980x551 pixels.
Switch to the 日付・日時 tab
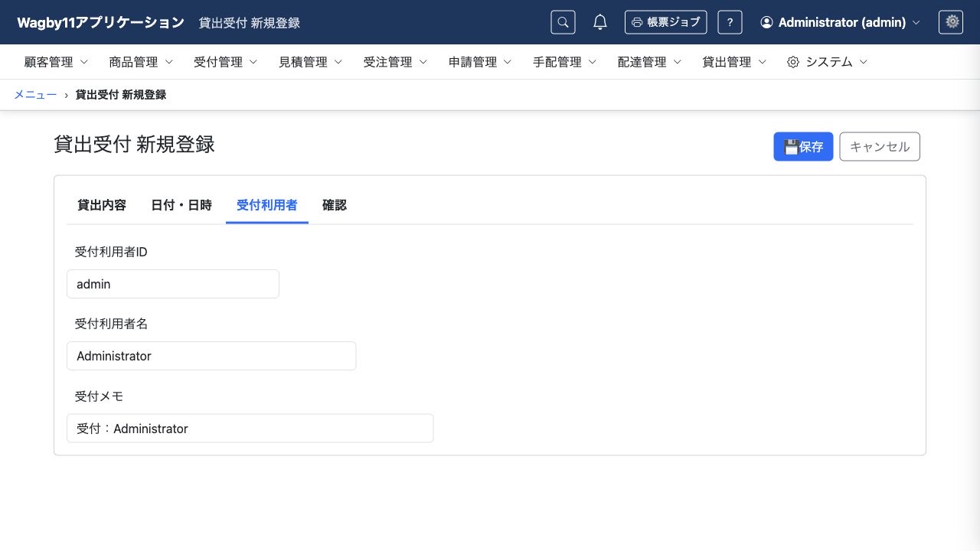(181, 205)
